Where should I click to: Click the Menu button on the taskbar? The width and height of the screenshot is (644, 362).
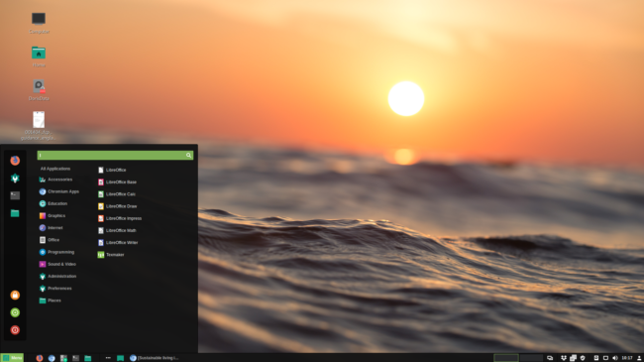pos(12,358)
